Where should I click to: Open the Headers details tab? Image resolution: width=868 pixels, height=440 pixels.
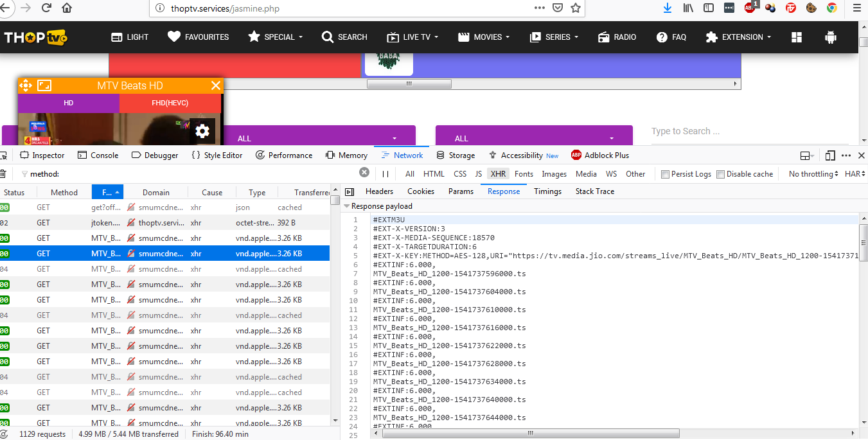(x=379, y=191)
